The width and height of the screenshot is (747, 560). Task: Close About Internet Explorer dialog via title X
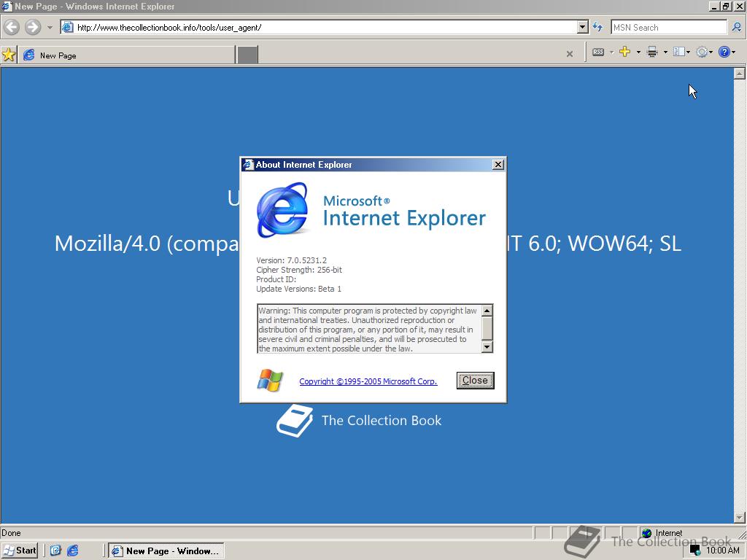[x=498, y=164]
